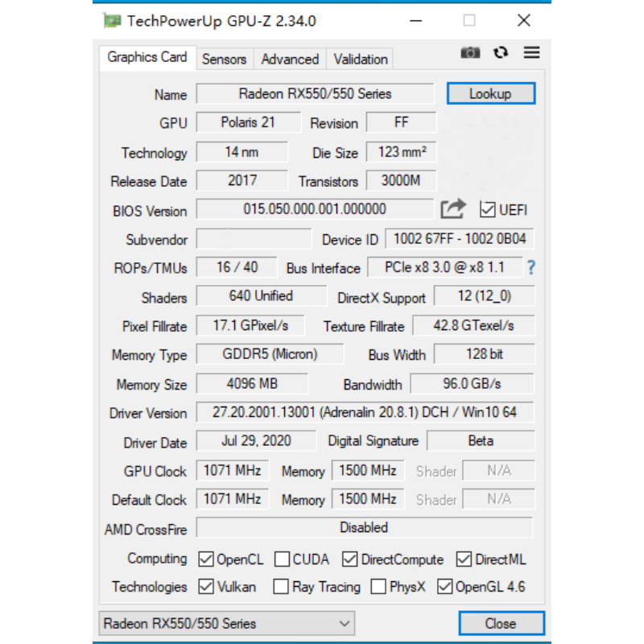
Task: Toggle the OpenGL 4.6 checkbox
Action: [x=445, y=587]
